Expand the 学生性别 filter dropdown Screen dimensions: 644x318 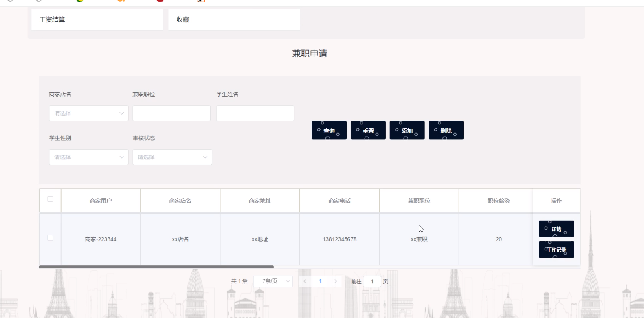click(x=89, y=157)
